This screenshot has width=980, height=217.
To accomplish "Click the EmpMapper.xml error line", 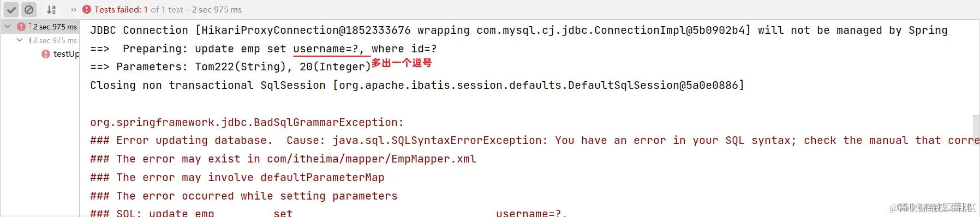I will pyautogui.click(x=283, y=159).
